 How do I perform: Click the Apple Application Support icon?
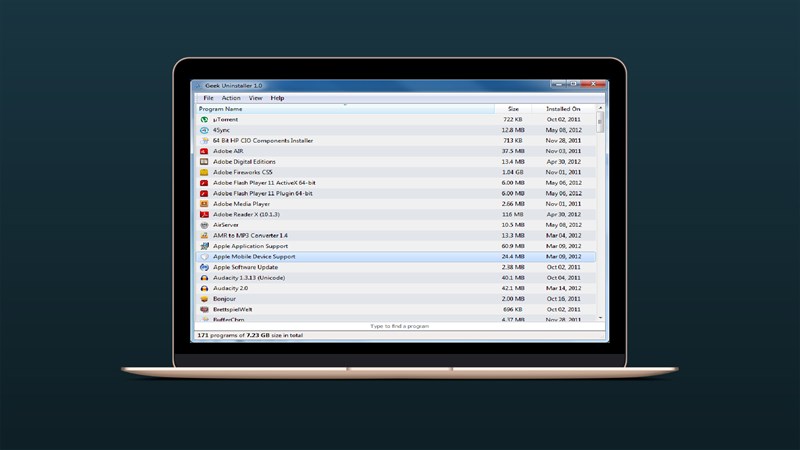click(204, 246)
